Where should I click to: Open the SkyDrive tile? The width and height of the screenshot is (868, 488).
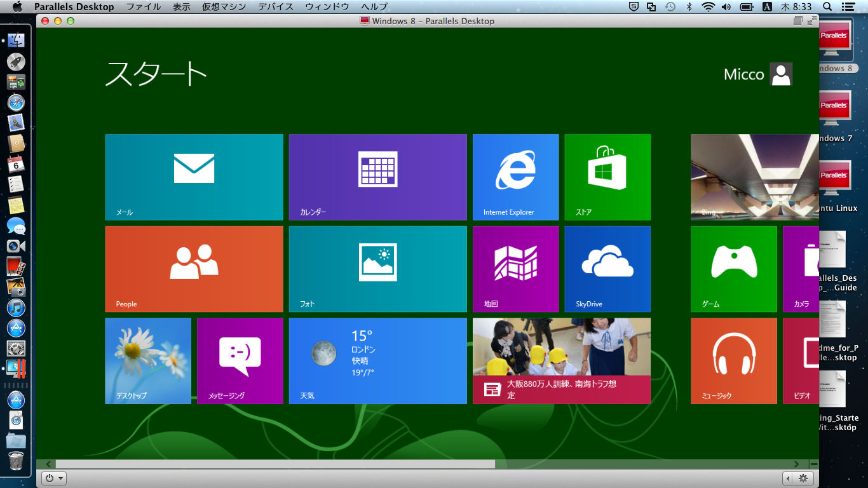[607, 269]
